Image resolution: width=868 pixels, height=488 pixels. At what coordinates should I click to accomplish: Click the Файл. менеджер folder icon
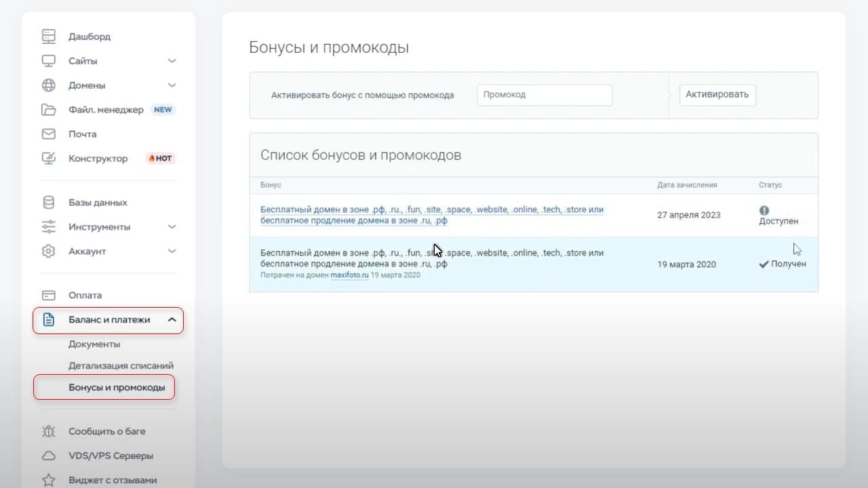click(48, 110)
